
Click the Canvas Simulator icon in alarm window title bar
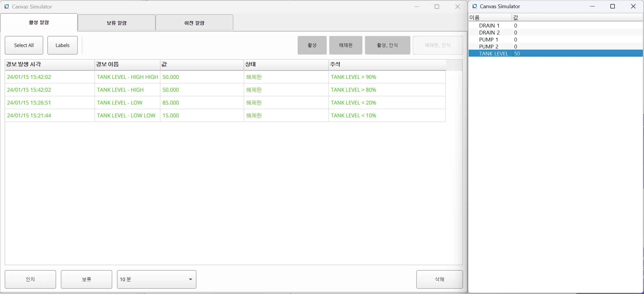pos(6,6)
